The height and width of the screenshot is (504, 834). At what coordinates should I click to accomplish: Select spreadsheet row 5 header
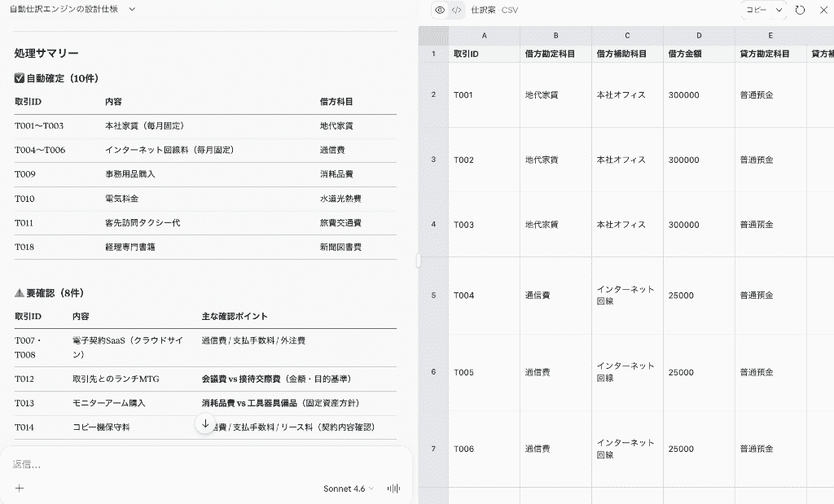click(433, 295)
